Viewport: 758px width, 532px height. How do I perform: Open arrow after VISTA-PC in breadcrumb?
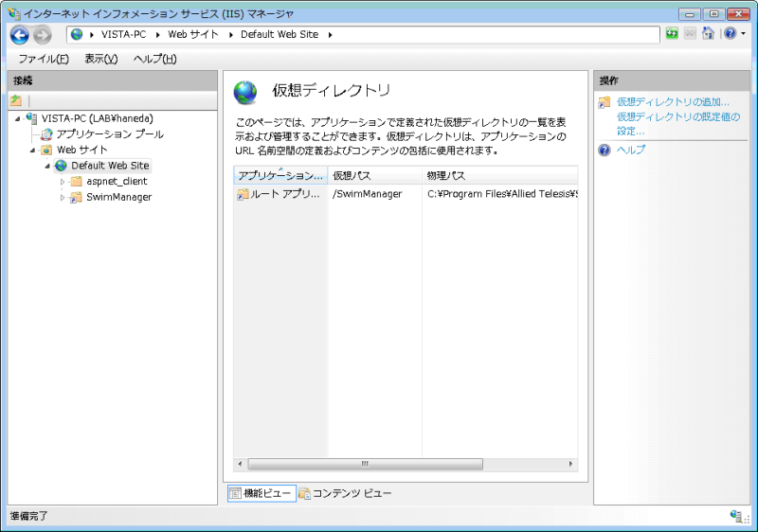pos(157,35)
